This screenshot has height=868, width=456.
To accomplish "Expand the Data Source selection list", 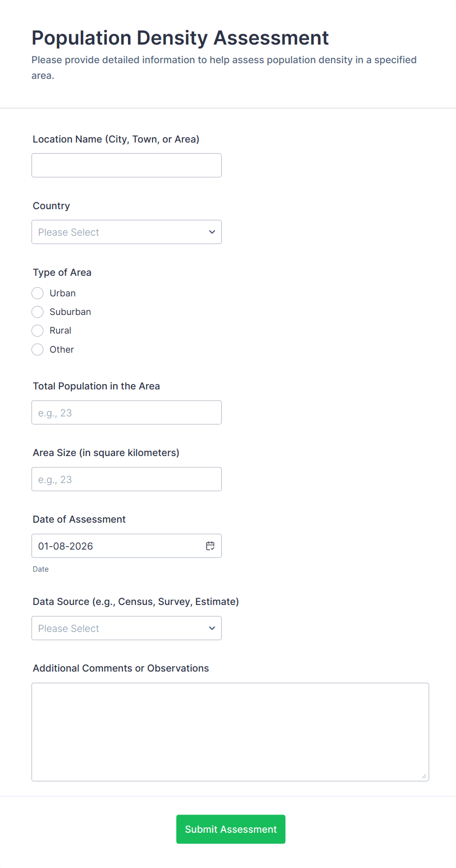I will pos(126,628).
